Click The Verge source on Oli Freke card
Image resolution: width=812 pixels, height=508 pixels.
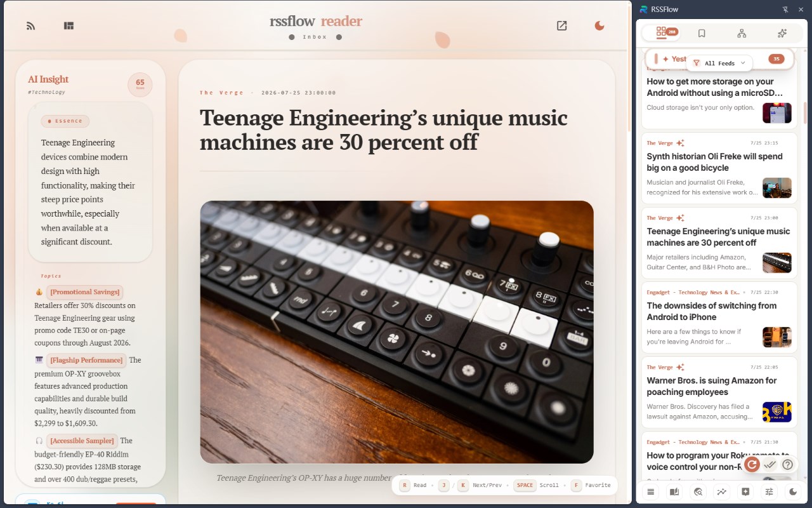coord(660,143)
